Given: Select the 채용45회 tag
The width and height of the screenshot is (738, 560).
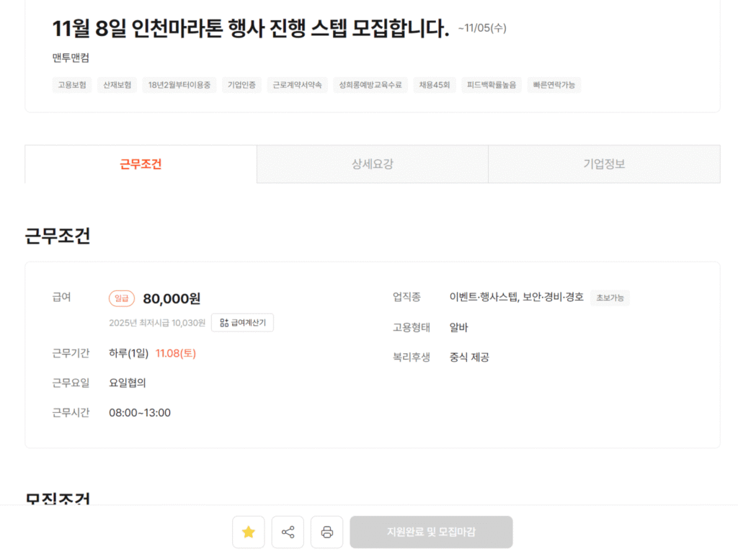Looking at the screenshot, I should click(x=435, y=84).
